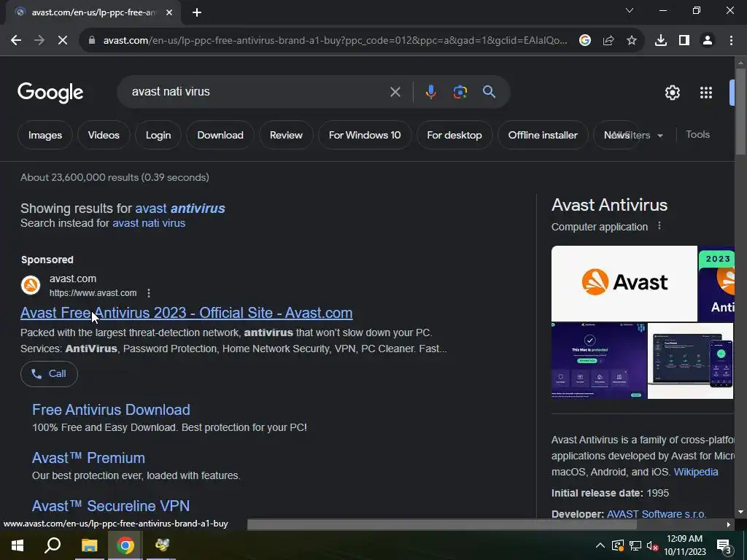747x560 pixels.
Task: Open the Free Antivirus Download sitelink
Action: click(111, 410)
